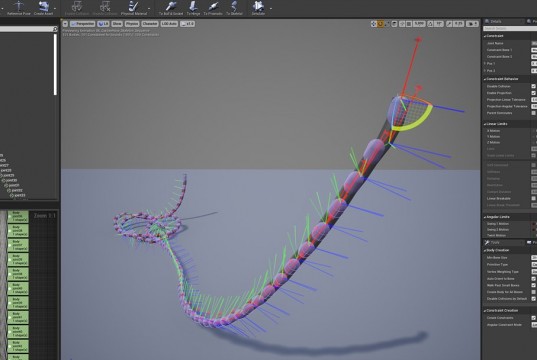This screenshot has height=360, width=537.
Task: Select the translate gizmo mode icon
Action: pos(374,24)
